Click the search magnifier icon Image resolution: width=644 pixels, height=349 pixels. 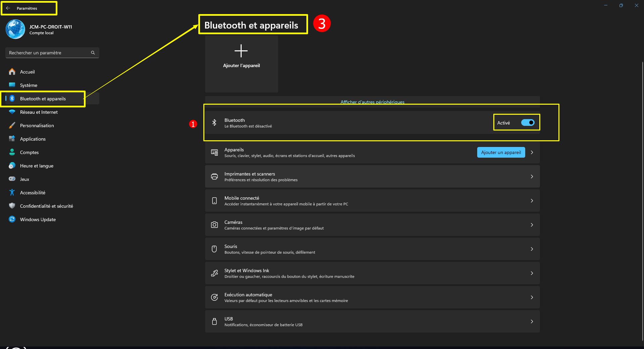[93, 53]
